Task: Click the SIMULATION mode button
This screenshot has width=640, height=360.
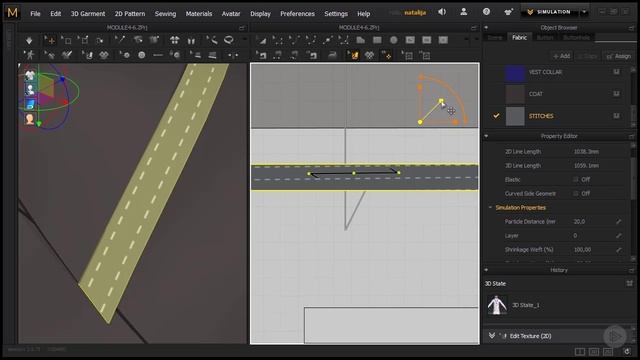Action: [x=550, y=12]
